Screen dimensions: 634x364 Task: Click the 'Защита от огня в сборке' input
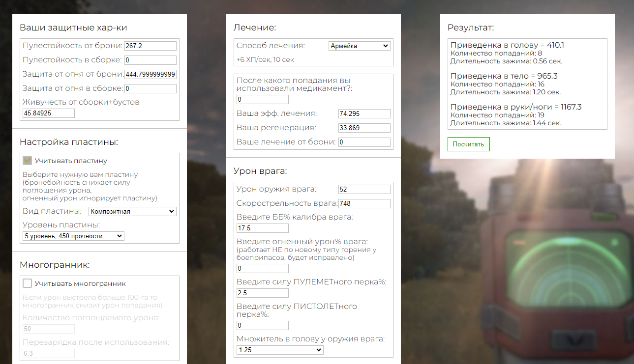[150, 88]
